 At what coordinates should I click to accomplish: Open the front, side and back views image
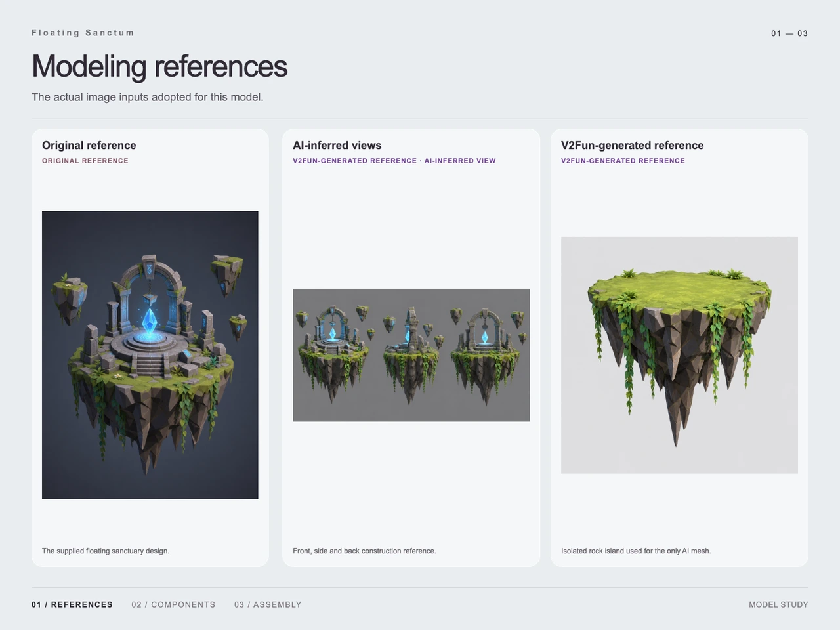click(411, 355)
